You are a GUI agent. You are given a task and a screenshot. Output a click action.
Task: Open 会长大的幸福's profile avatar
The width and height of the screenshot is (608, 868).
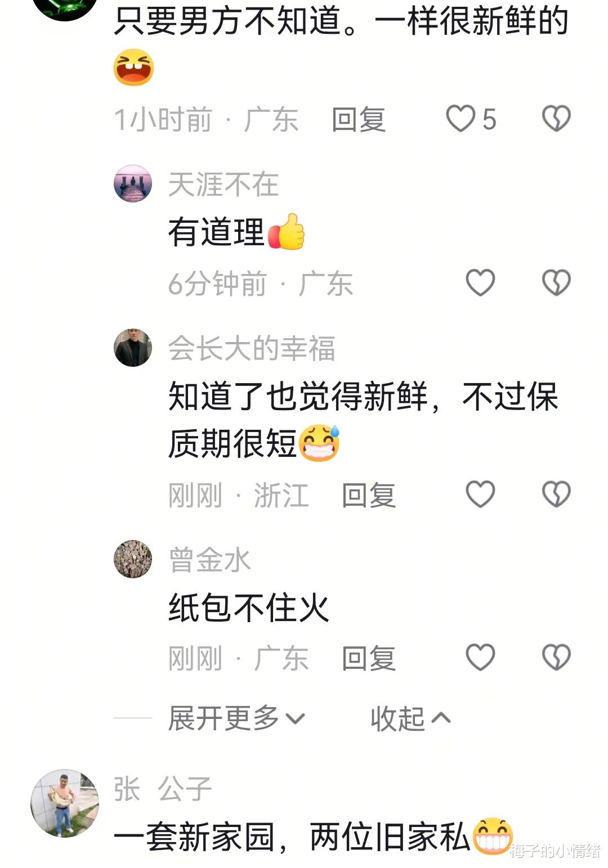[133, 348]
